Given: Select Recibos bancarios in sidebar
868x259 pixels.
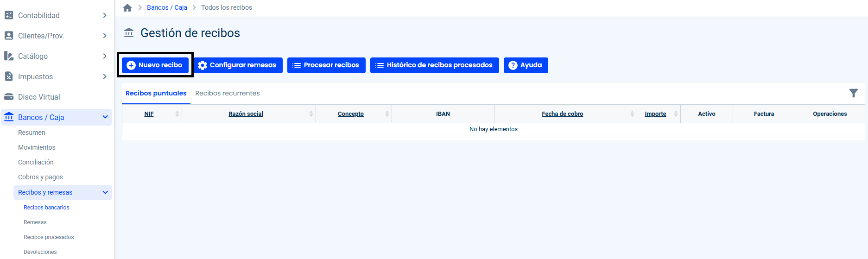Looking at the screenshot, I should click(46, 208).
